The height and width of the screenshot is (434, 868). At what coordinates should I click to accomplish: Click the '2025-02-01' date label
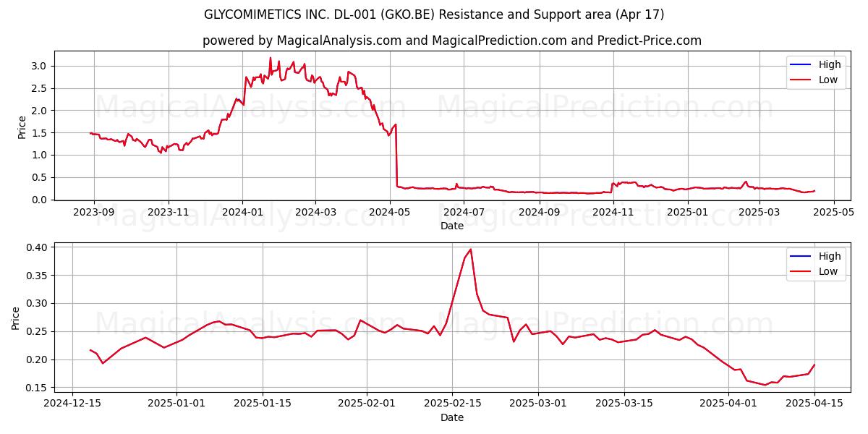[x=367, y=404]
